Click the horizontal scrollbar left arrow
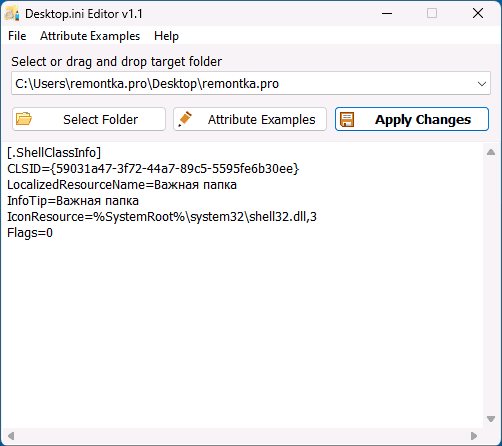Image resolution: width=502 pixels, height=446 pixels. pos(11,436)
